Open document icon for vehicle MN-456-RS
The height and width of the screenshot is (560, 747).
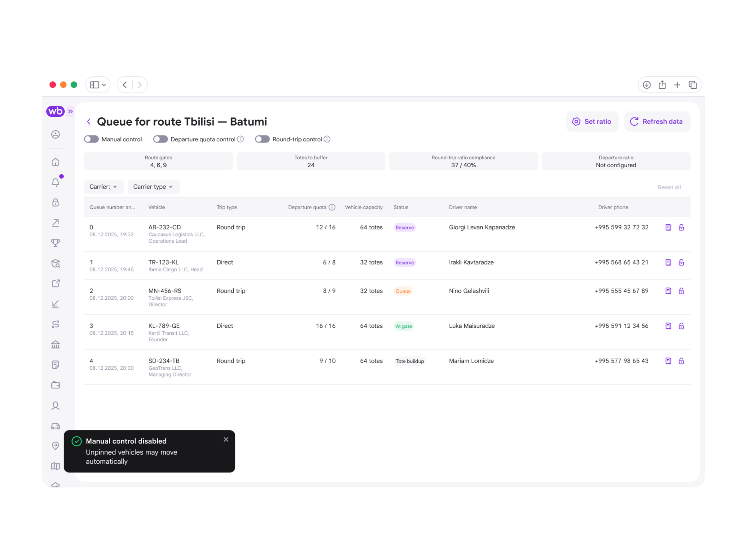[668, 291]
